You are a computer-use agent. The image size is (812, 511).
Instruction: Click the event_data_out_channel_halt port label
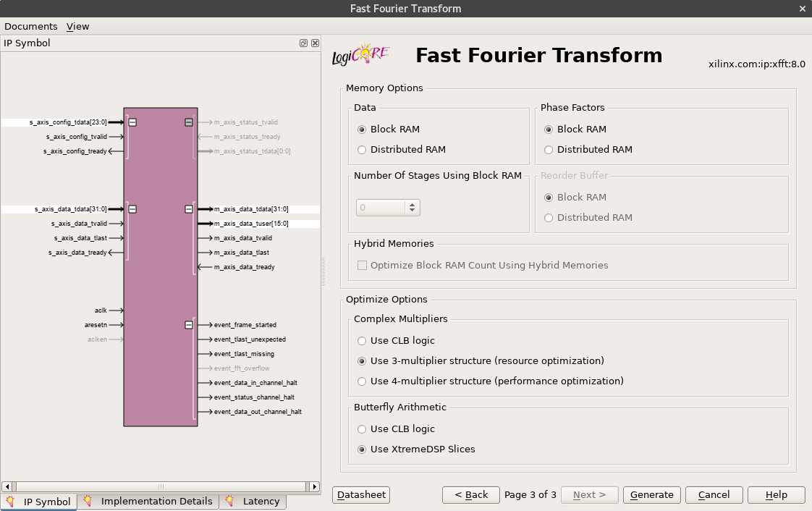(x=258, y=412)
